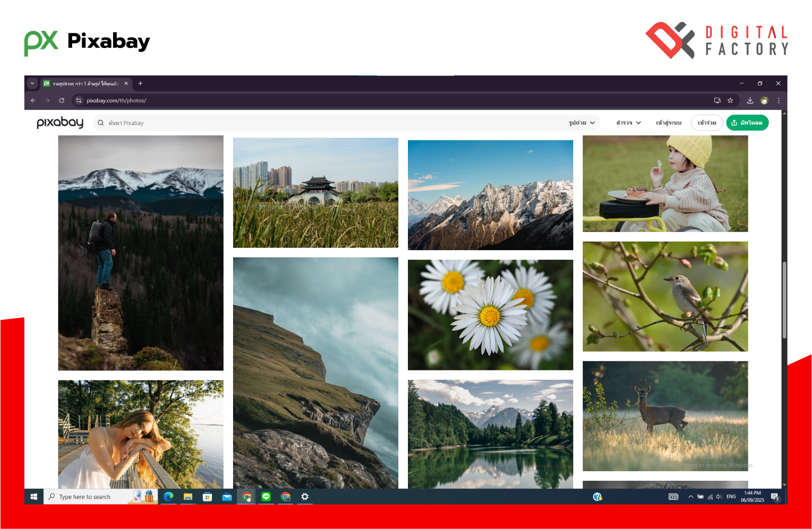Click the Windows taskbar search box
The width and height of the screenshot is (812, 529).
(101, 497)
